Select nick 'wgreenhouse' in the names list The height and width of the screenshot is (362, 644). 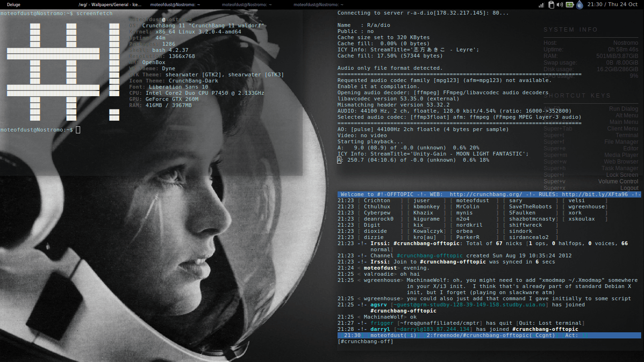tap(586, 207)
